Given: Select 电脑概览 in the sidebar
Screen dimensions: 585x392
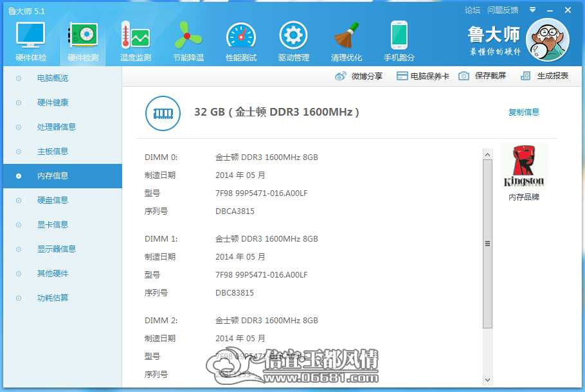Looking at the screenshot, I should [63, 78].
